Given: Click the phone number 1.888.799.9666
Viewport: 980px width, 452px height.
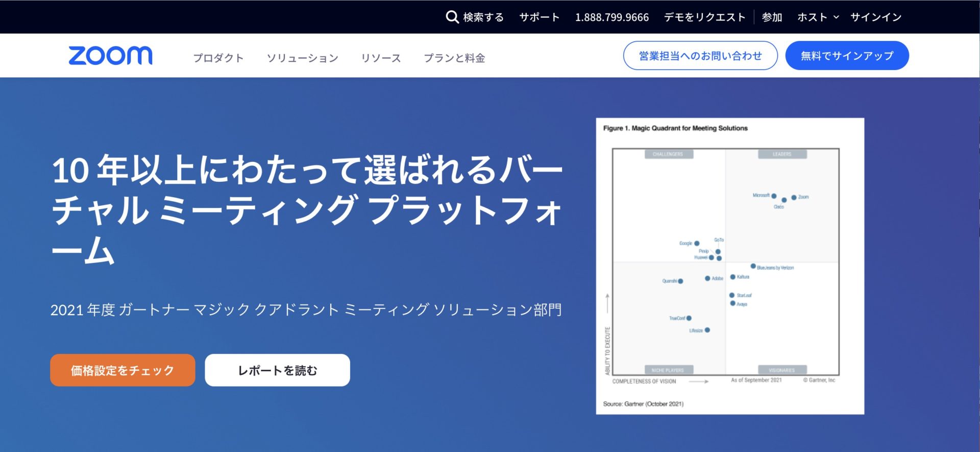Looking at the screenshot, I should point(612,17).
